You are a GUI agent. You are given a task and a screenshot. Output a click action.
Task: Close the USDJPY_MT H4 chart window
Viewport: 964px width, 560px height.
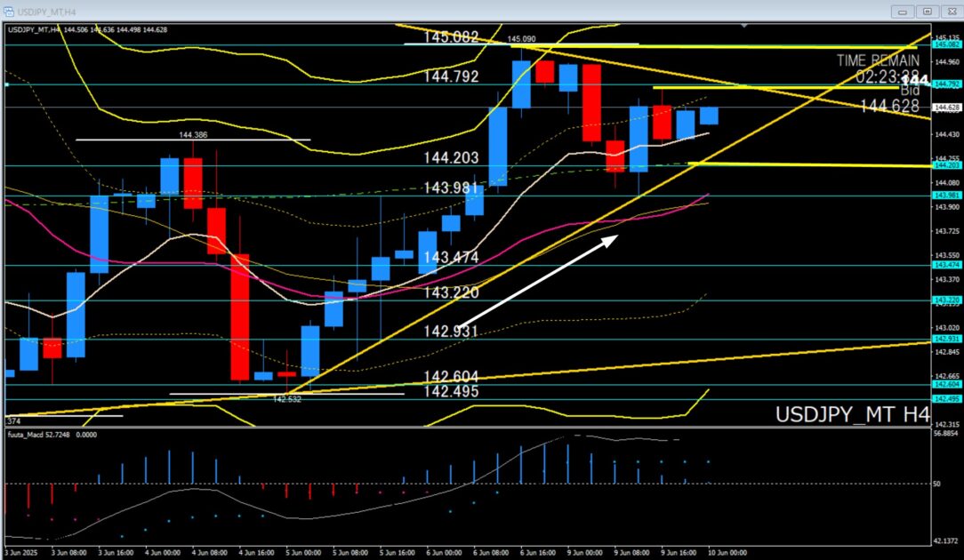click(x=950, y=12)
